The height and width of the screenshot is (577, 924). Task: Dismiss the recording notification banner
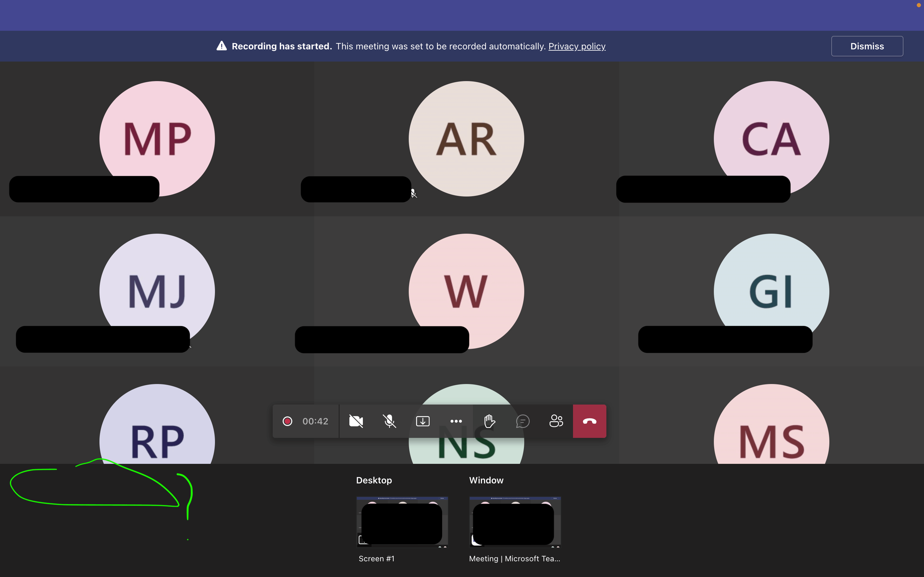[x=867, y=46]
